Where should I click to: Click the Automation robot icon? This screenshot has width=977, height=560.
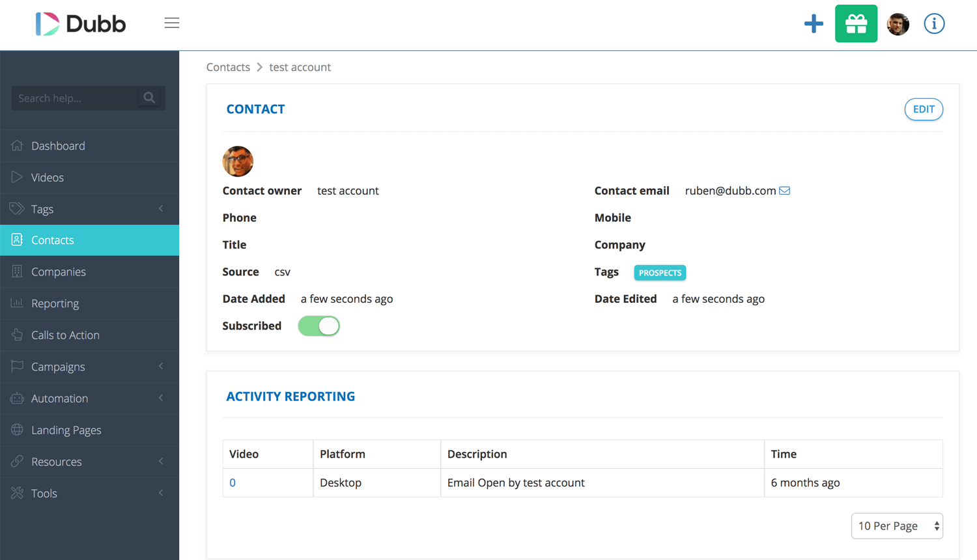click(17, 398)
